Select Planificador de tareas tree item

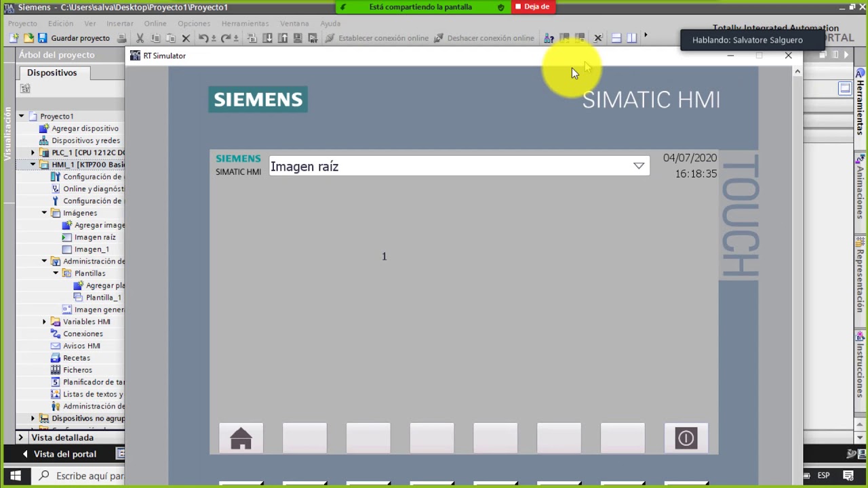point(87,382)
